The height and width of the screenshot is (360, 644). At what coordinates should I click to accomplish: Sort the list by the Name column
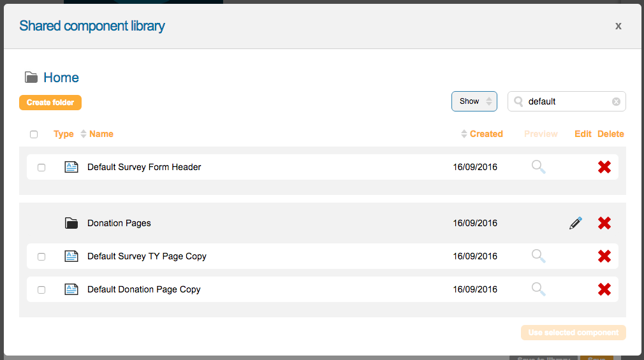(x=101, y=134)
